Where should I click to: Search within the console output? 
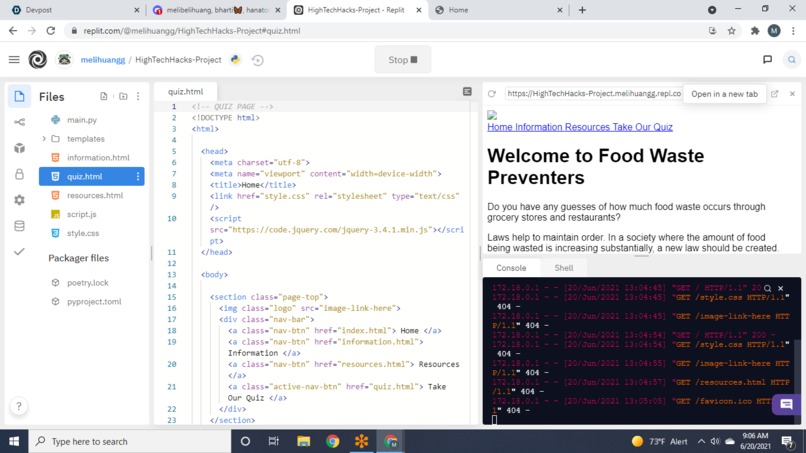click(767, 288)
